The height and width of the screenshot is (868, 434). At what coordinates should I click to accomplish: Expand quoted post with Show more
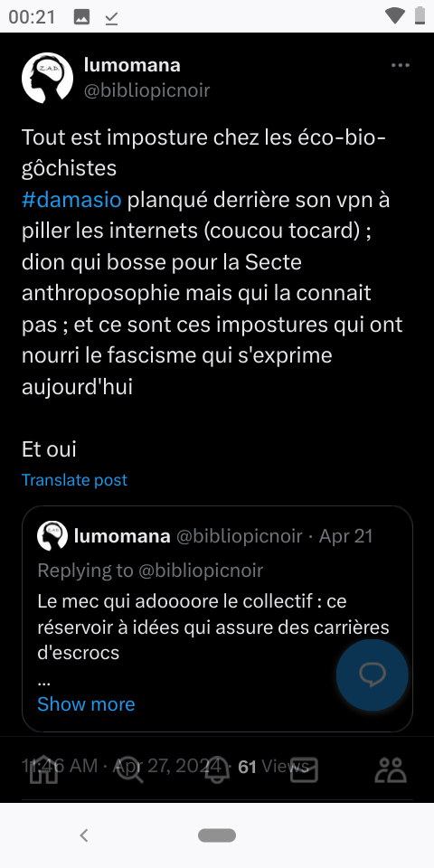click(86, 703)
